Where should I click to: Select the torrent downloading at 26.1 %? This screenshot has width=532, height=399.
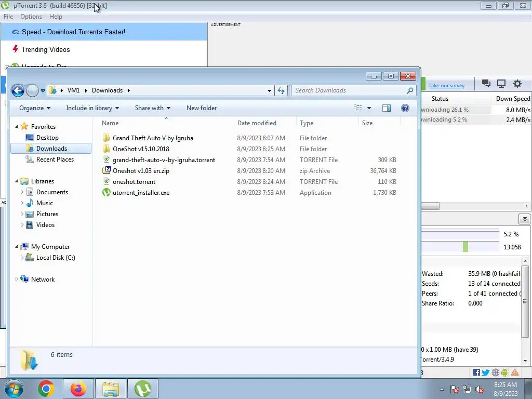coord(476,110)
